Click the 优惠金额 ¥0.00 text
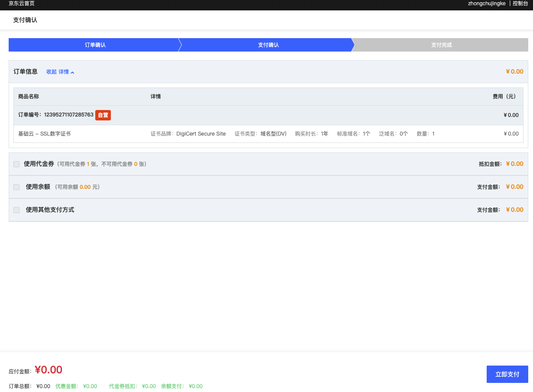This screenshot has width=533, height=392. [76, 386]
